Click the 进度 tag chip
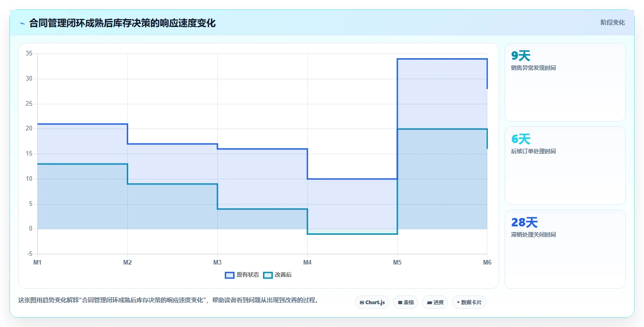This screenshot has height=327, width=644. [x=435, y=302]
